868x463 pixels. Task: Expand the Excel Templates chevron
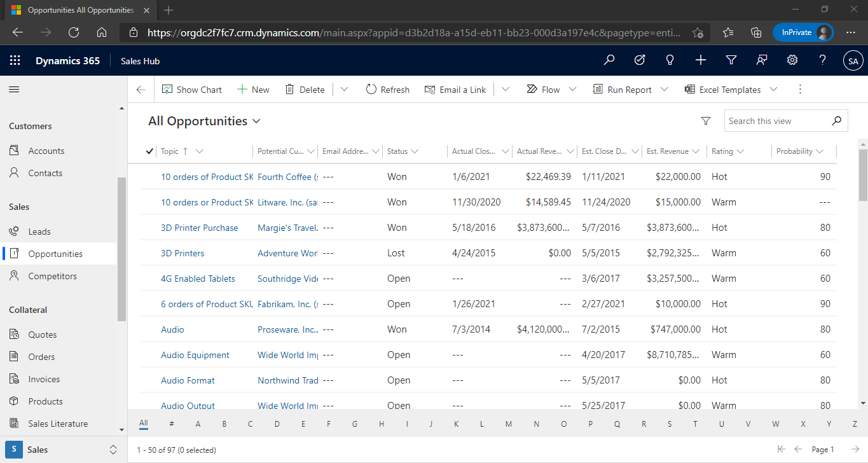(x=773, y=90)
